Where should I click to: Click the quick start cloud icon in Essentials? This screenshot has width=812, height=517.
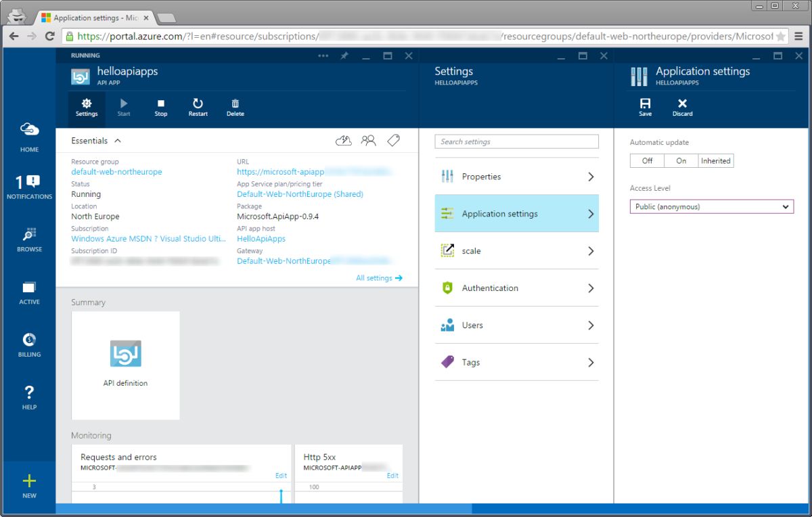(x=344, y=141)
